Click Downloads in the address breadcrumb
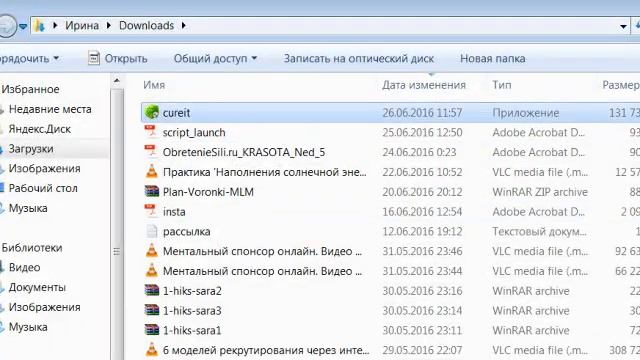 click(147, 25)
